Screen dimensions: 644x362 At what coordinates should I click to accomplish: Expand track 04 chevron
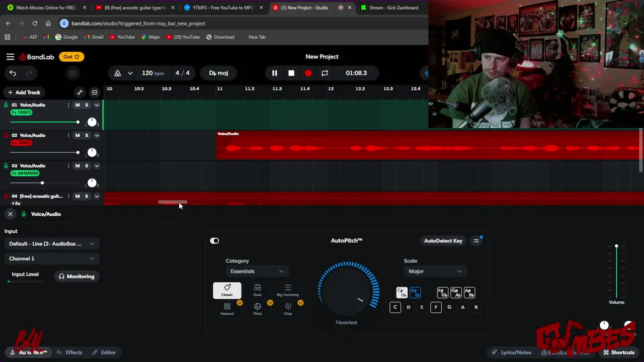pos(97,196)
